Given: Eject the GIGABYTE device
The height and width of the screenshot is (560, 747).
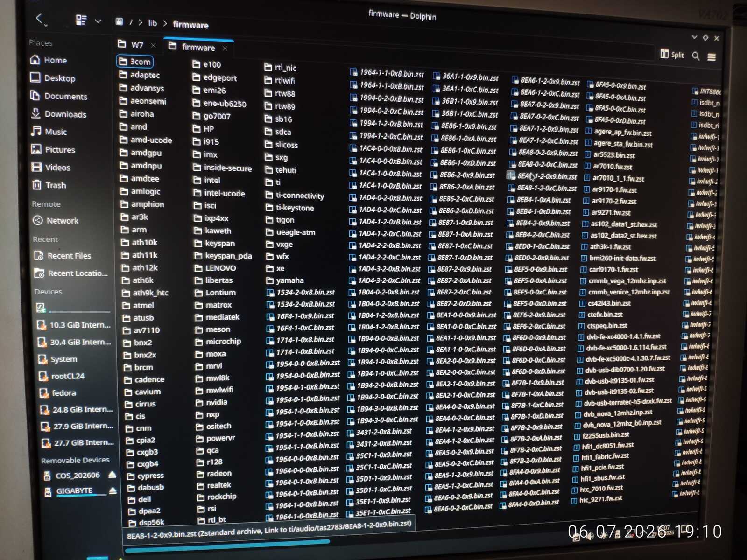Looking at the screenshot, I should click(x=113, y=490).
